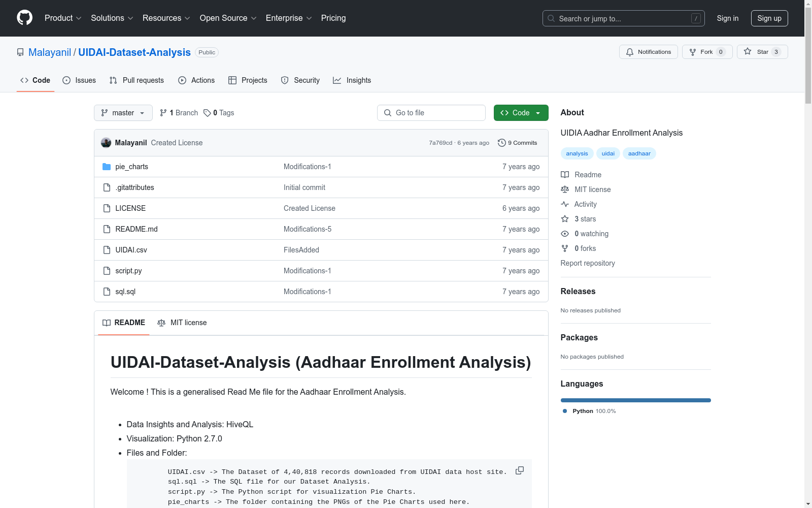This screenshot has height=508, width=812.
Task: Click the Python 100.0% language entry
Action: tap(589, 411)
